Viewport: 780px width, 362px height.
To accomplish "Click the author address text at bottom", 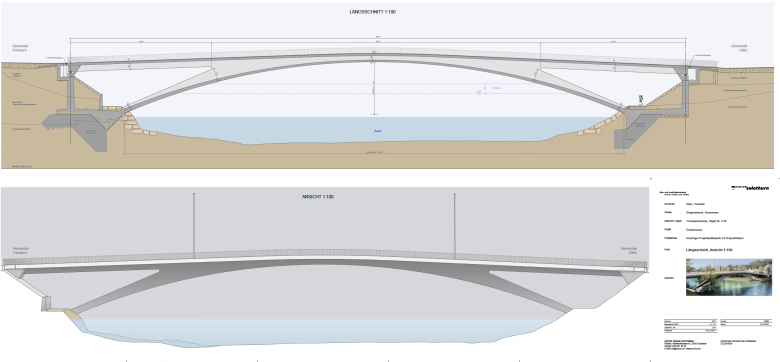I will tap(685, 345).
